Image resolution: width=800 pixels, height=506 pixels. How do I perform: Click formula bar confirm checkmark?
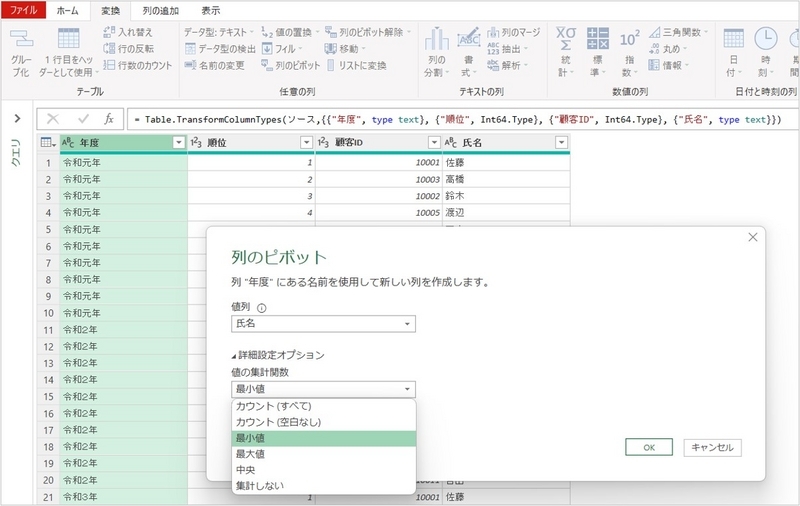[83, 119]
